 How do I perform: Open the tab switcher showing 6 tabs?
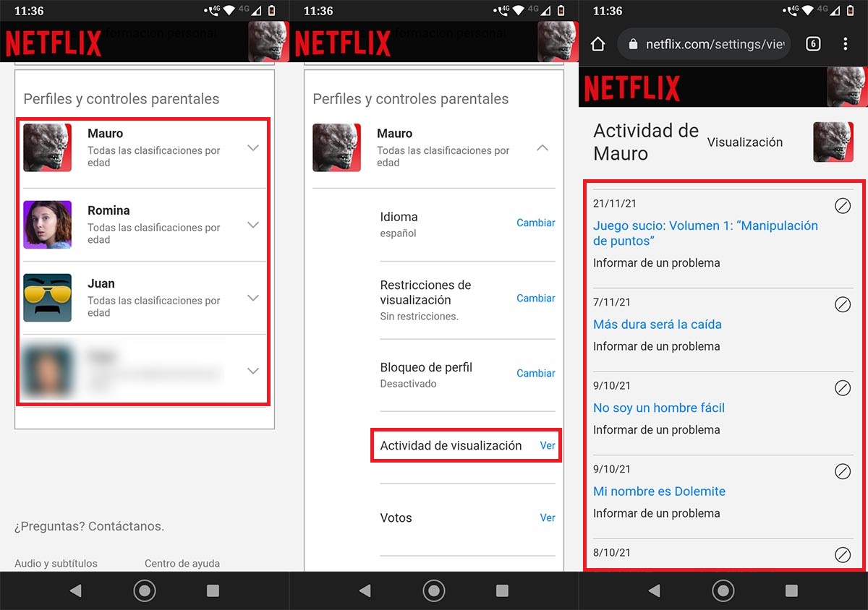tap(813, 44)
